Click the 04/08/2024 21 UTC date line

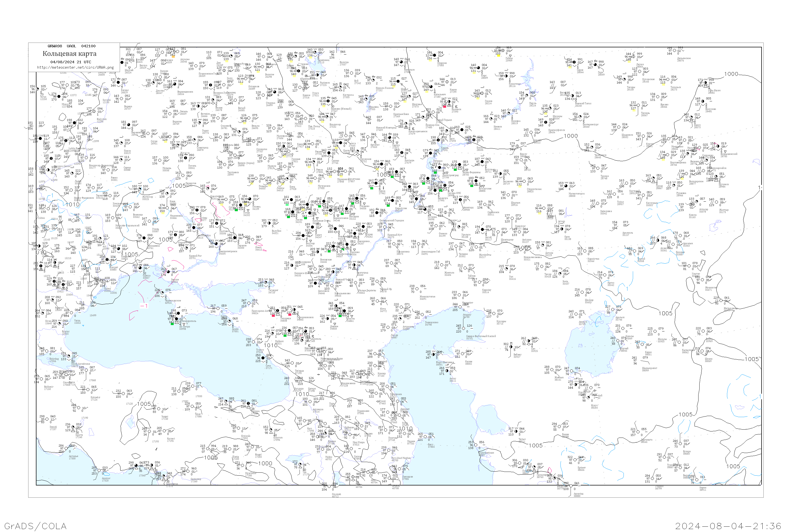point(70,62)
